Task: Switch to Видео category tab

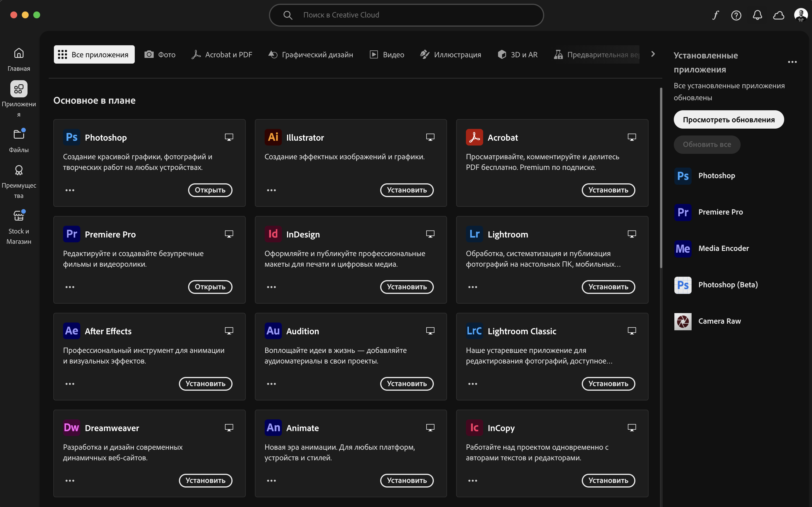Action: [x=387, y=55]
